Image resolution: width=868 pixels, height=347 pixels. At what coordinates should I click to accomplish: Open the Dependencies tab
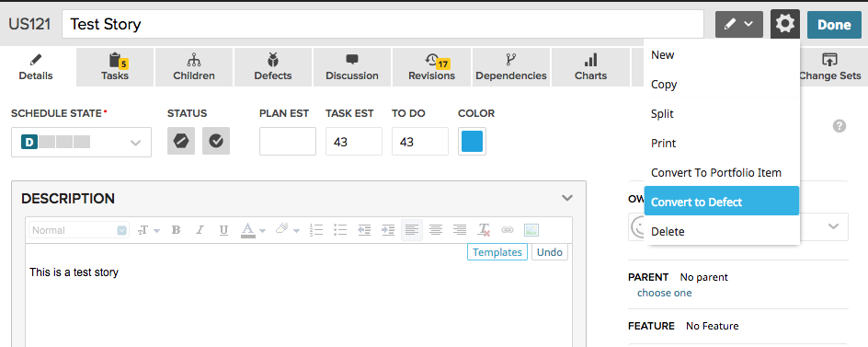coord(511,67)
